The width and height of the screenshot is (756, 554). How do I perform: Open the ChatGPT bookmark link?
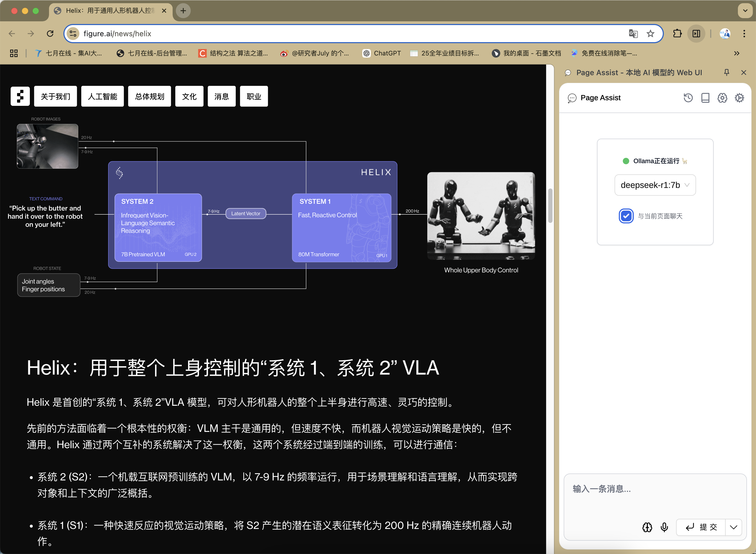[382, 53]
